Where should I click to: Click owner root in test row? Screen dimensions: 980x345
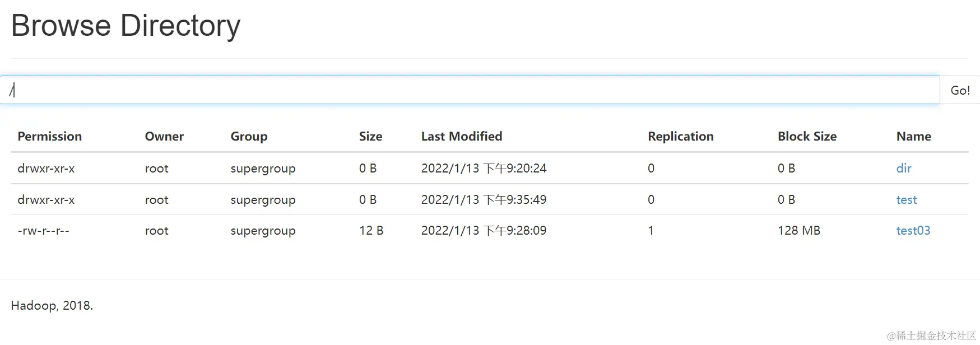pyautogui.click(x=157, y=199)
